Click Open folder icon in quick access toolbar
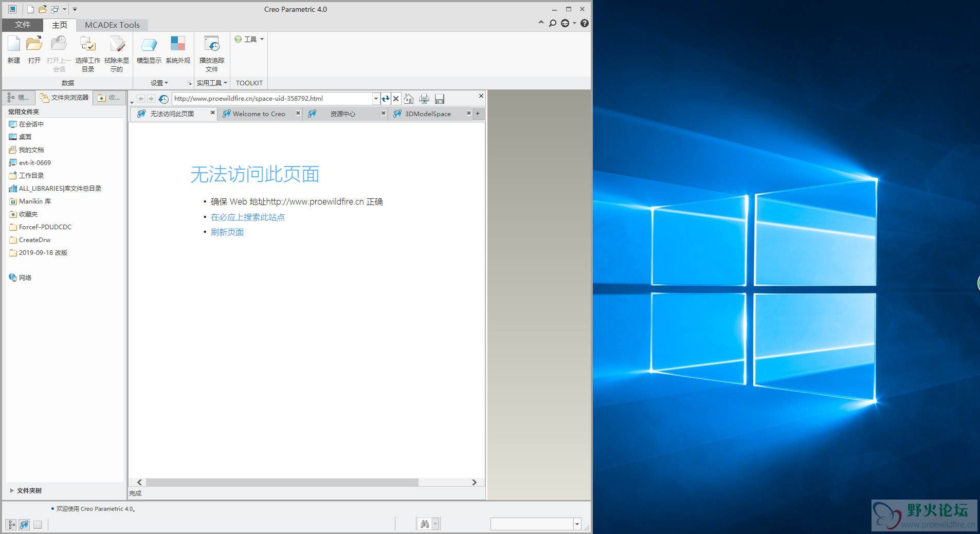Image resolution: width=980 pixels, height=534 pixels. coord(43,9)
